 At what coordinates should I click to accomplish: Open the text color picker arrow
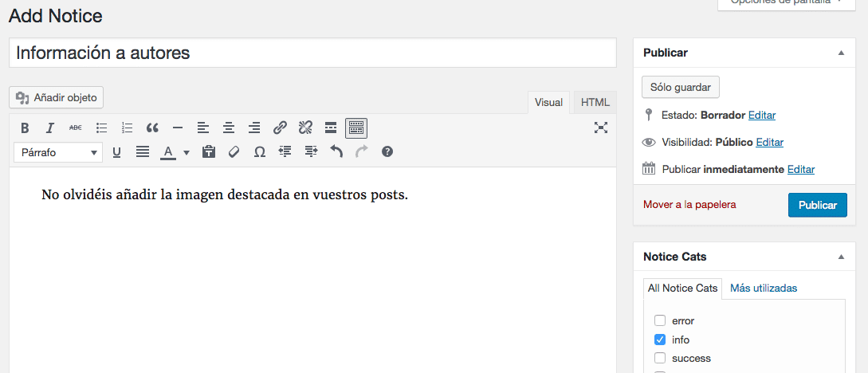coord(187,152)
